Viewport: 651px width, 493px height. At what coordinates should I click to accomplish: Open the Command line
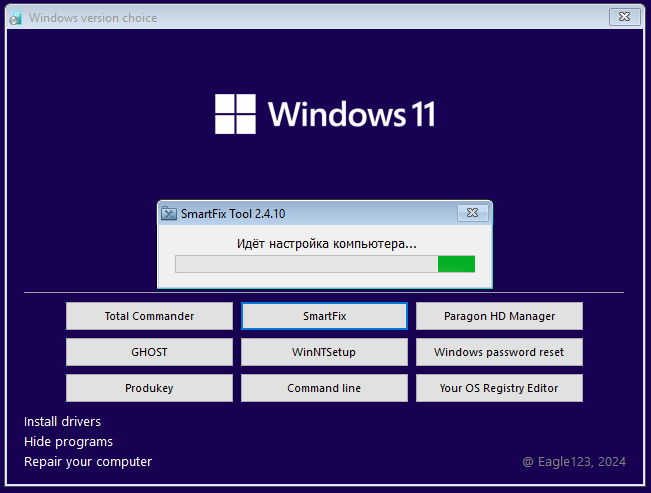(x=324, y=388)
